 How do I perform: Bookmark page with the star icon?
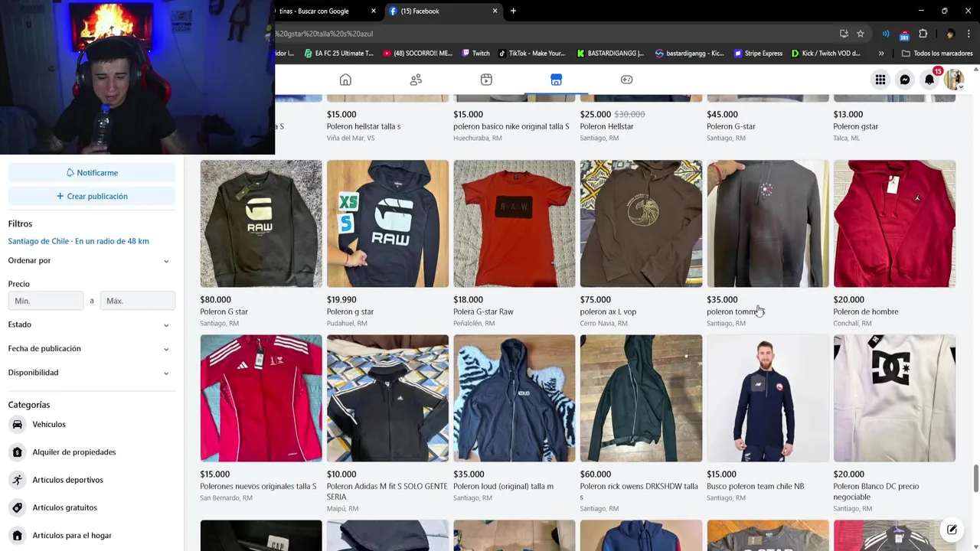(x=861, y=34)
